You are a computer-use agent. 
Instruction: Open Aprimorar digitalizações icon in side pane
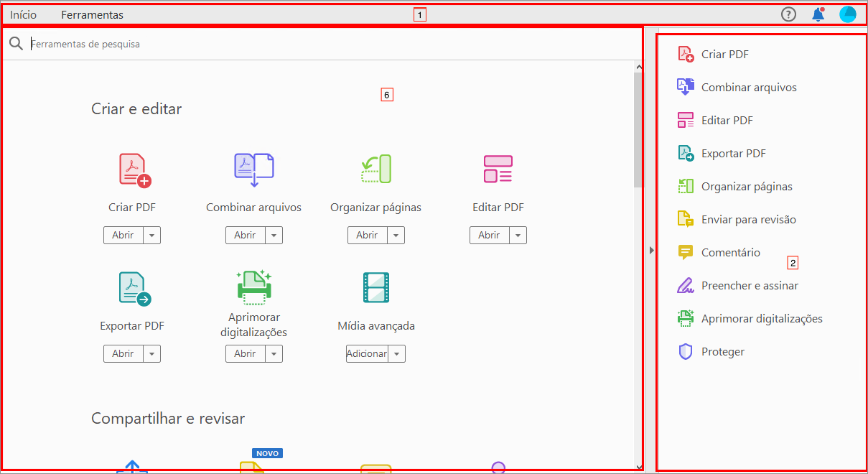tap(686, 318)
